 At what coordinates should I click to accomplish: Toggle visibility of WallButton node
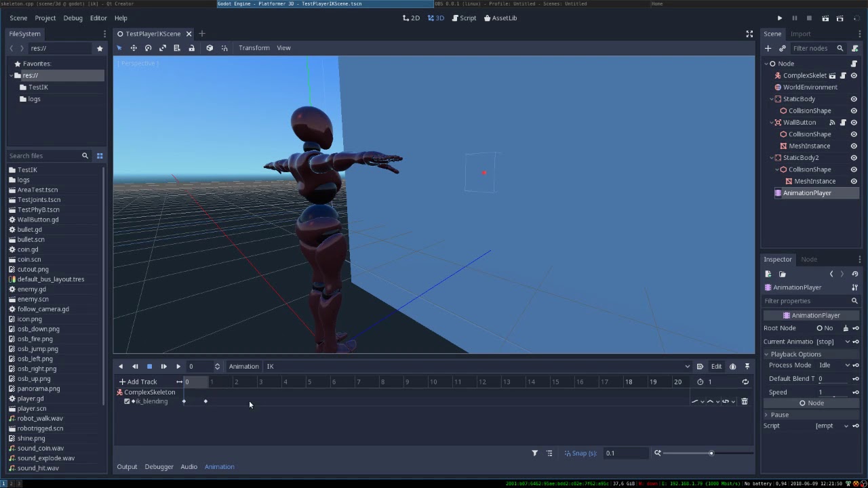click(854, 123)
